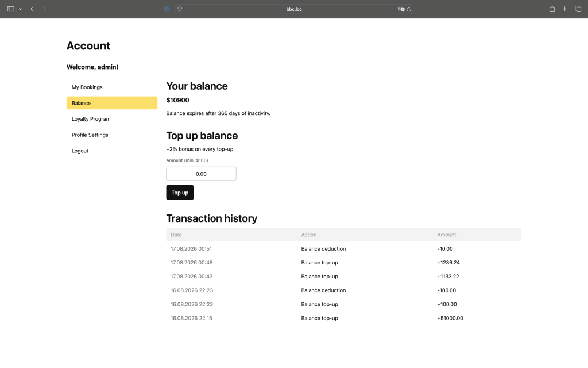Screen dimensions: 588x368
Task: Click the -100.00 amount value
Action: point(447,290)
